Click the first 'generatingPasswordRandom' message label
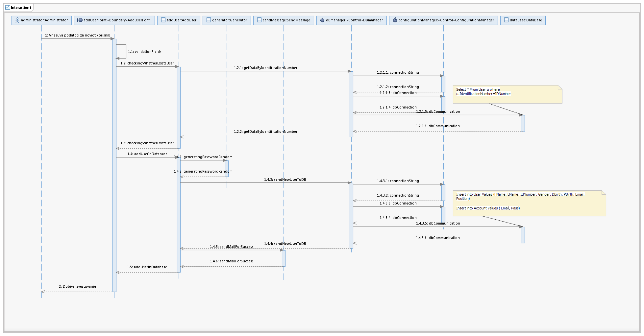 pyautogui.click(x=203, y=157)
